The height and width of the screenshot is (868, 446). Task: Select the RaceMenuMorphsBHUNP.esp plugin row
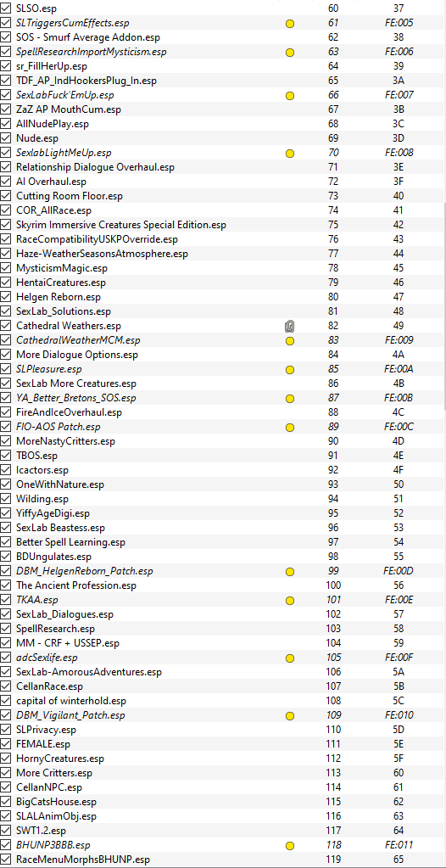[x=221, y=860]
